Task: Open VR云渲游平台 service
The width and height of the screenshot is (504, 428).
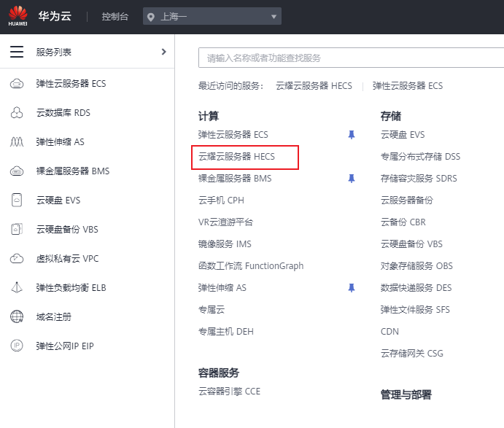Action: pos(225,222)
